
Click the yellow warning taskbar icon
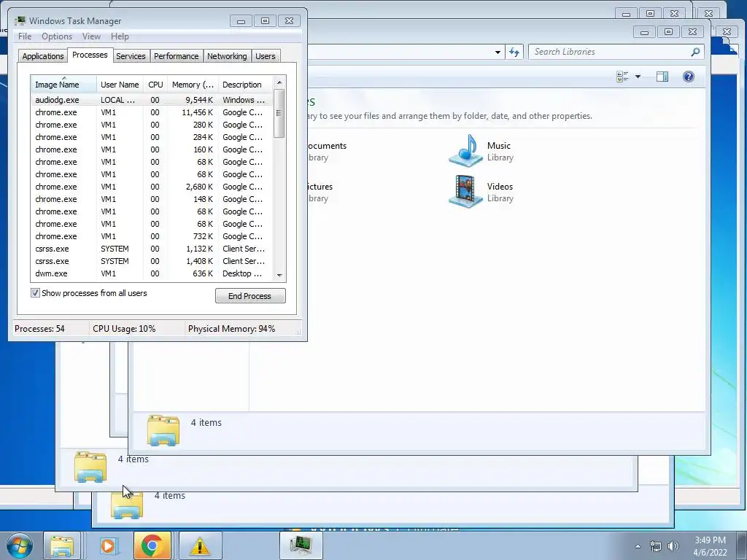tap(200, 546)
